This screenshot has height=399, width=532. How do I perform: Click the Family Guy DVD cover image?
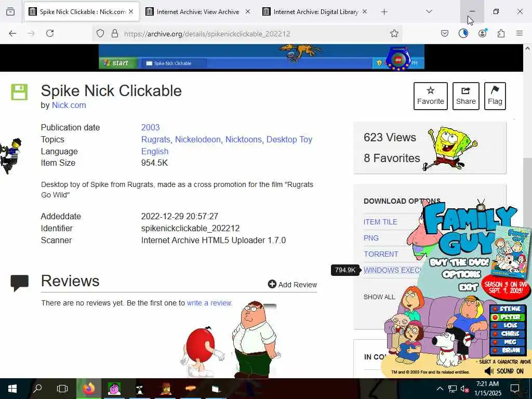pos(511,252)
